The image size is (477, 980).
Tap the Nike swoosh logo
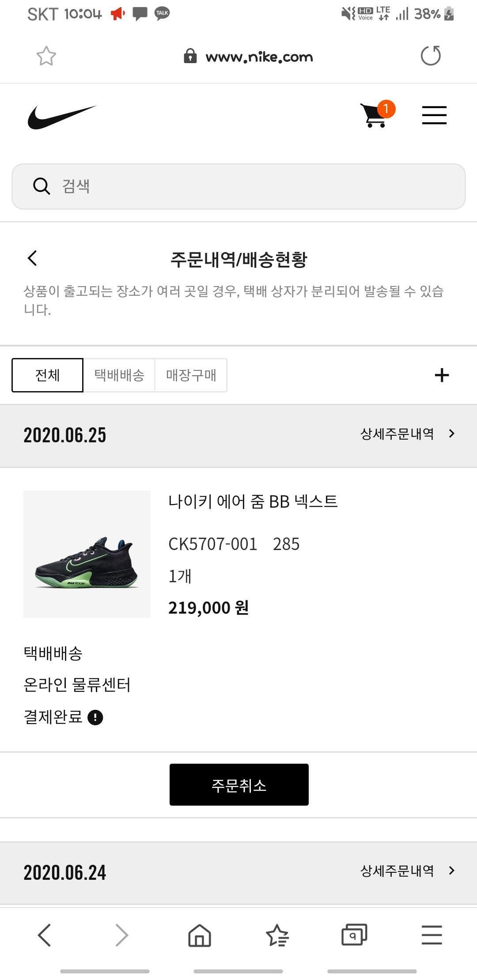coord(62,117)
